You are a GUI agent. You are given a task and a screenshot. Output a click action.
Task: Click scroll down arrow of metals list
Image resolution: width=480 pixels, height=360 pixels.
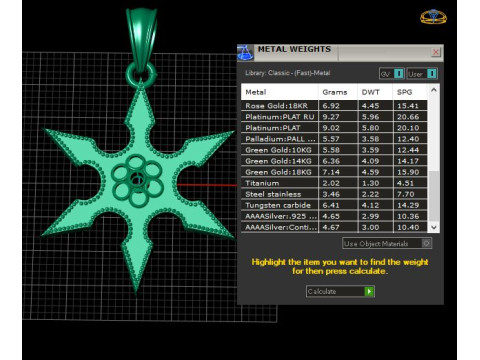click(x=434, y=227)
